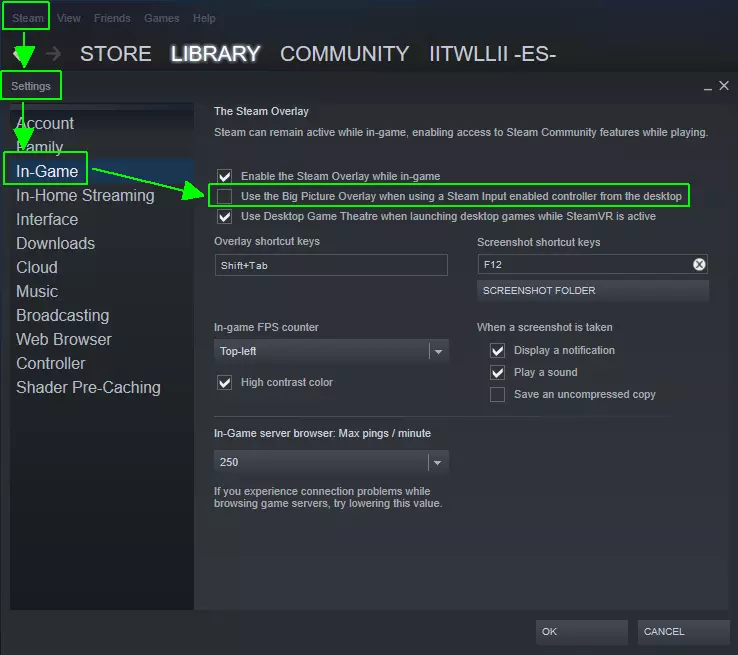
Task: Open In-Home Streaming settings
Action: click(85, 195)
